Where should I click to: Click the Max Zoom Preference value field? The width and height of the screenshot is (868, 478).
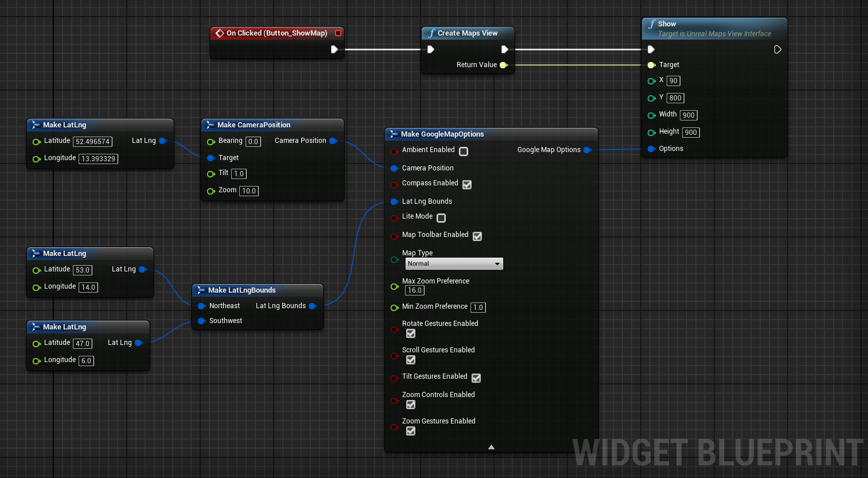[415, 290]
